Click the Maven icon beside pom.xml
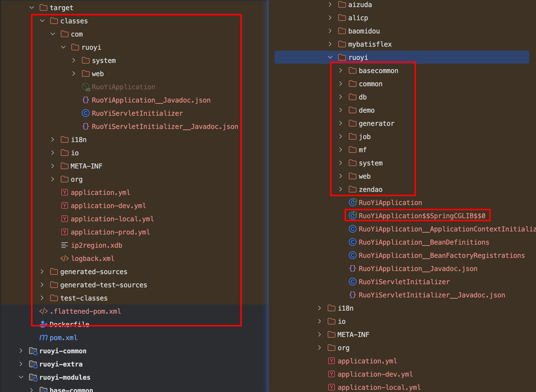Viewport: 536px width, 392px height. 43,337
